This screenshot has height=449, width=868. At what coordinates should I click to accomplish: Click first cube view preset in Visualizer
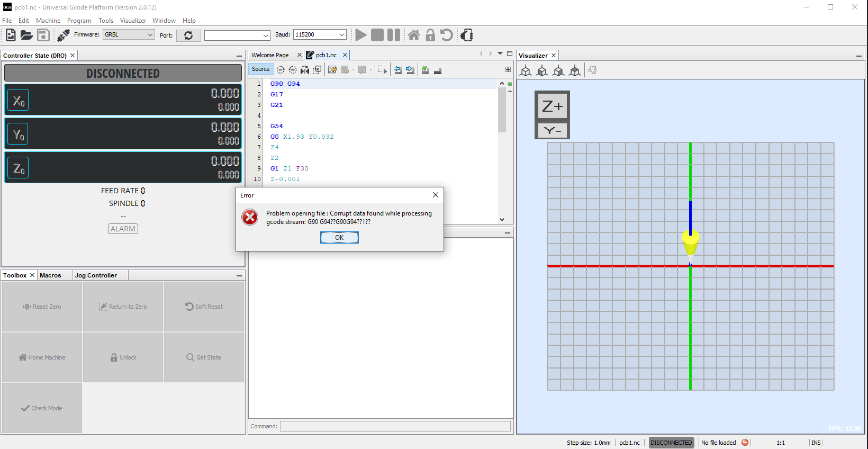coord(526,71)
